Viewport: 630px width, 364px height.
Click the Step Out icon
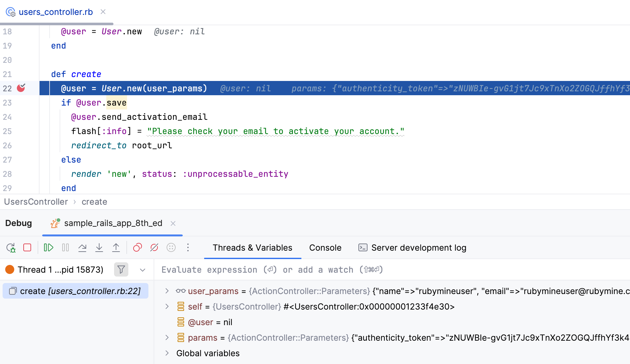click(116, 248)
